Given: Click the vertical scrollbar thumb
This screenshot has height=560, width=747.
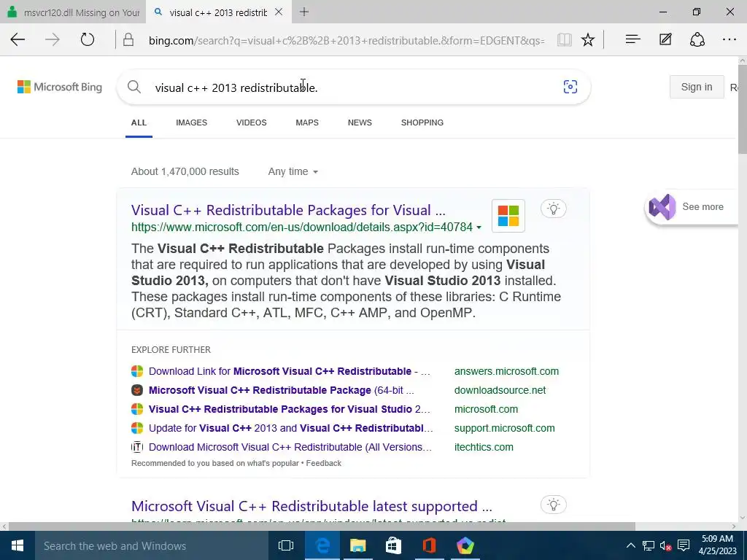Looking at the screenshot, I should pyautogui.click(x=742, y=109).
